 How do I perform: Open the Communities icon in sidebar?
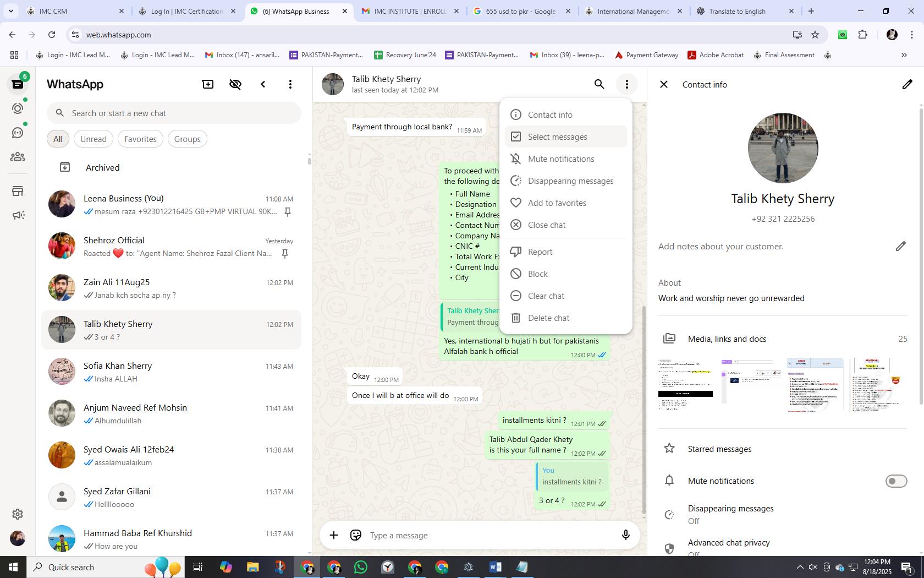(x=18, y=157)
